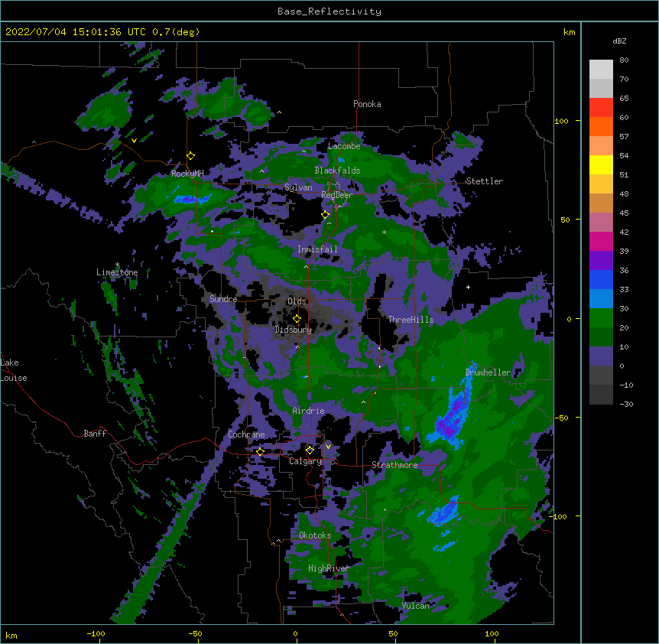
Task: Click the yellow diamond between Olds and Didsbury
Action: tap(297, 319)
